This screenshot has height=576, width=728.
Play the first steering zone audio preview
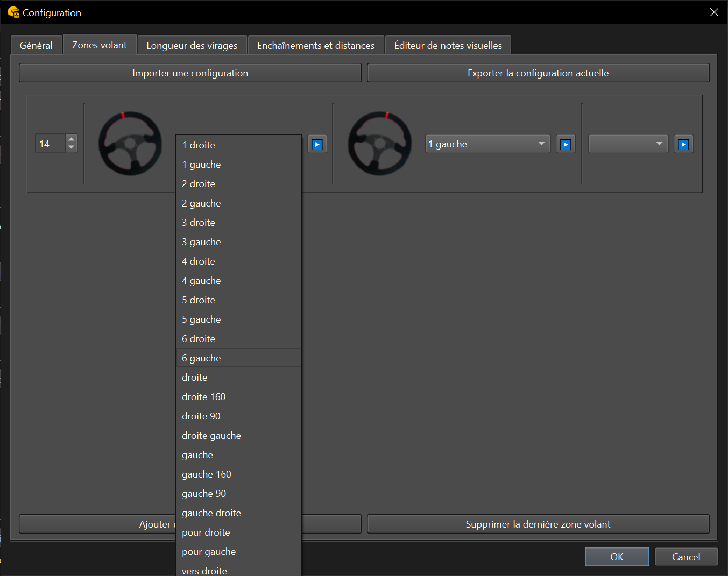[317, 144]
